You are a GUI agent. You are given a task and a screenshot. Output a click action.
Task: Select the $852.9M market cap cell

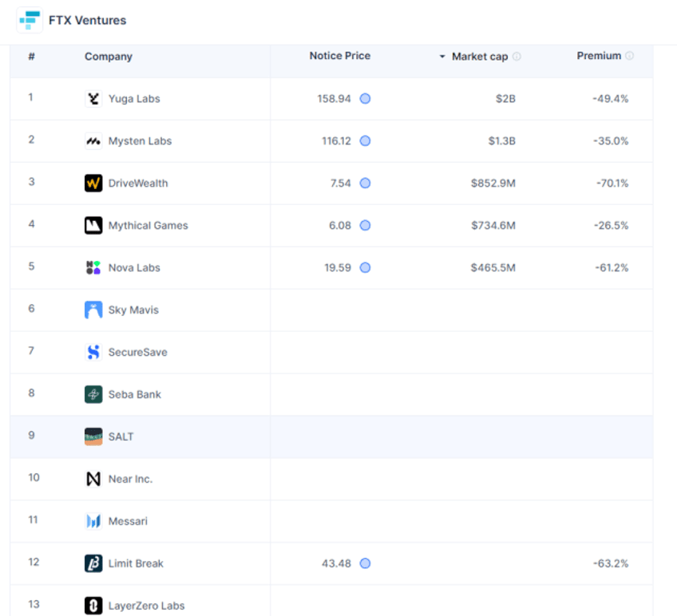pos(493,184)
